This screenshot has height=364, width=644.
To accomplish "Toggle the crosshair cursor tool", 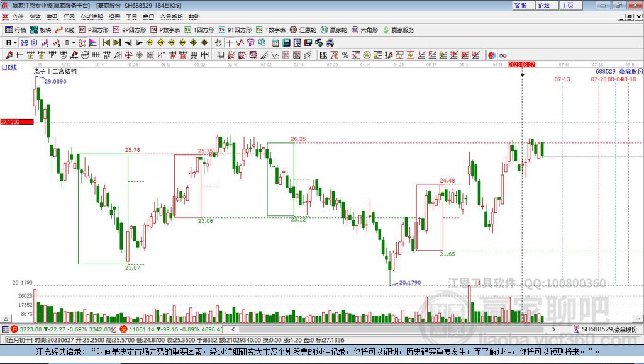I will tap(229, 43).
